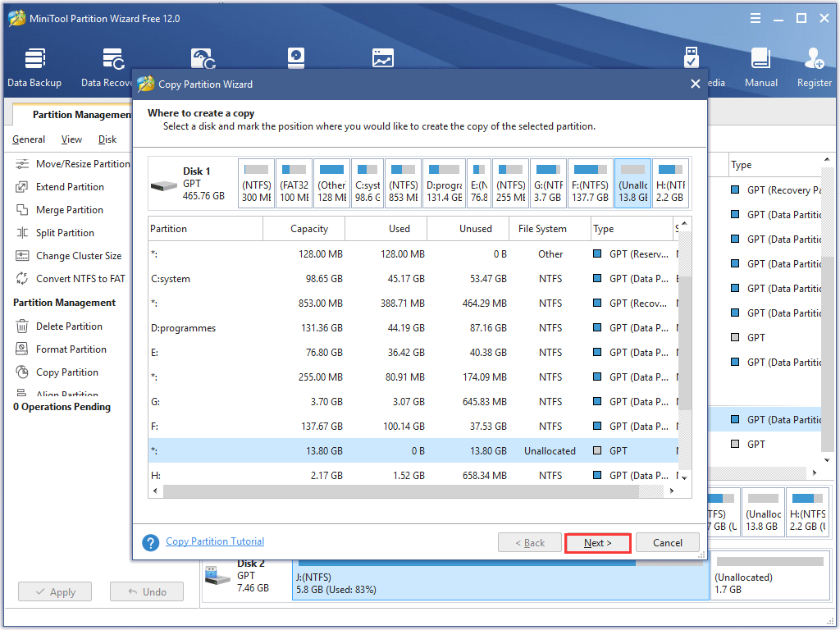Select Delete Partition action
The height and width of the screenshot is (630, 840).
(59, 326)
